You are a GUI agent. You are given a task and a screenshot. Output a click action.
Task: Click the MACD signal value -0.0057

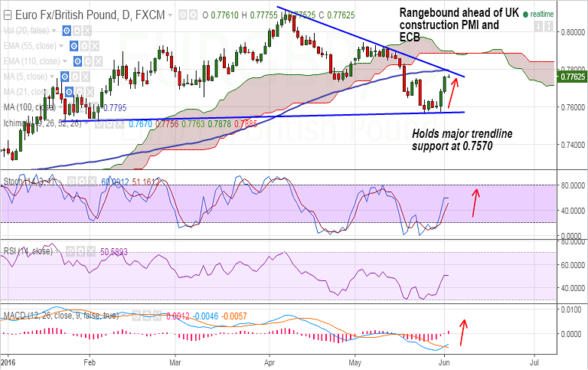click(234, 316)
